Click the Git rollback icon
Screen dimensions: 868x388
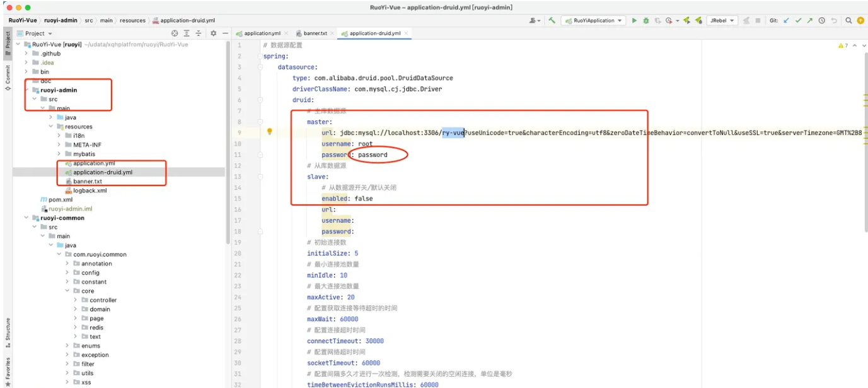pos(834,21)
